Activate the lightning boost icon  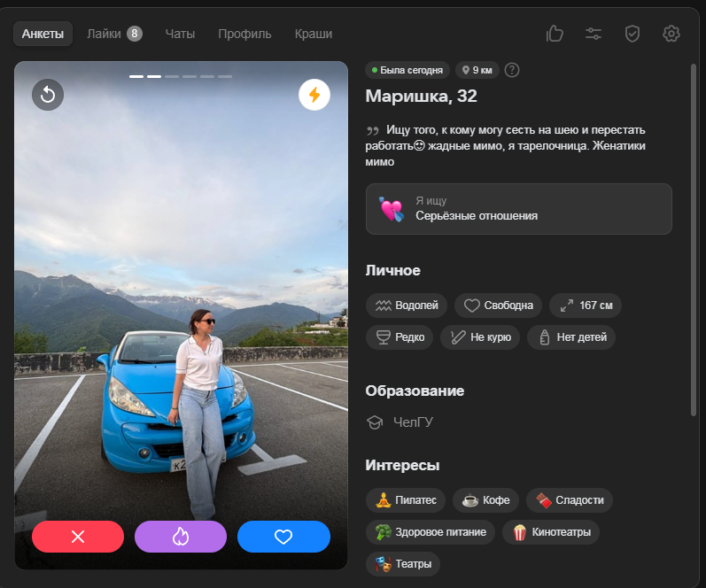point(314,95)
